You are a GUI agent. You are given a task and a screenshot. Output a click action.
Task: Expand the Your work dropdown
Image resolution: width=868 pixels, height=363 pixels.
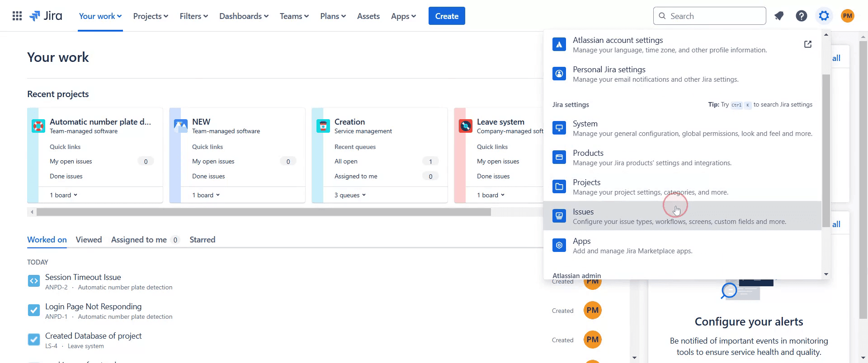tap(100, 16)
